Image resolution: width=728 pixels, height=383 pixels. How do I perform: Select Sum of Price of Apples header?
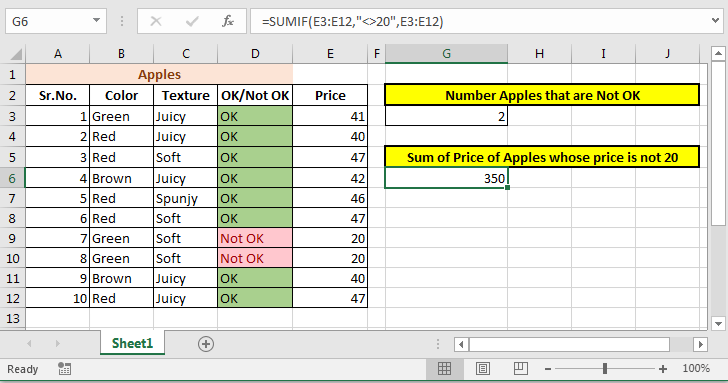pyautogui.click(x=542, y=157)
